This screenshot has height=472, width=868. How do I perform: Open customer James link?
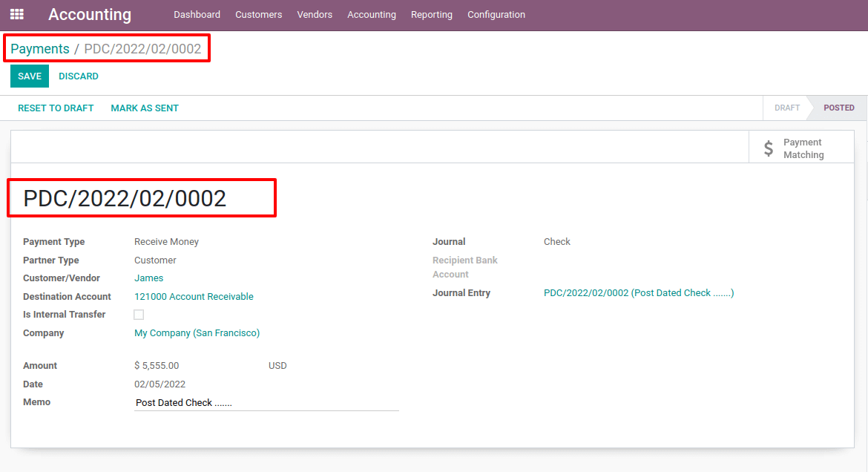pyautogui.click(x=149, y=278)
